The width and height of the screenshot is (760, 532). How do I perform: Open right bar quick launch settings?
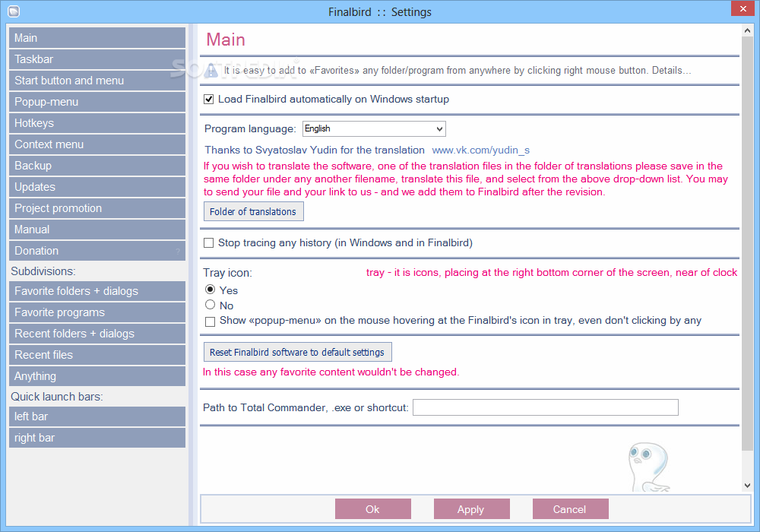[97, 438]
